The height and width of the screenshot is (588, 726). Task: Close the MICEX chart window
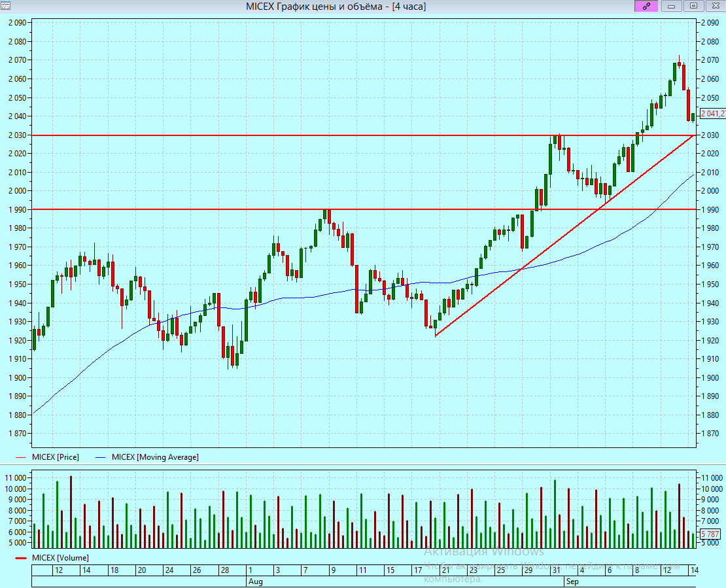716,6
